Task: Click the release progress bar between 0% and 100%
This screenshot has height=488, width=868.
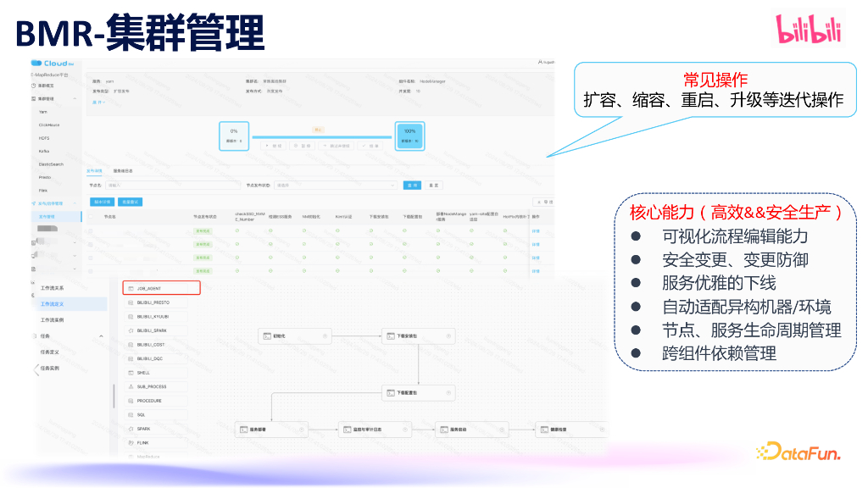Action: click(322, 136)
